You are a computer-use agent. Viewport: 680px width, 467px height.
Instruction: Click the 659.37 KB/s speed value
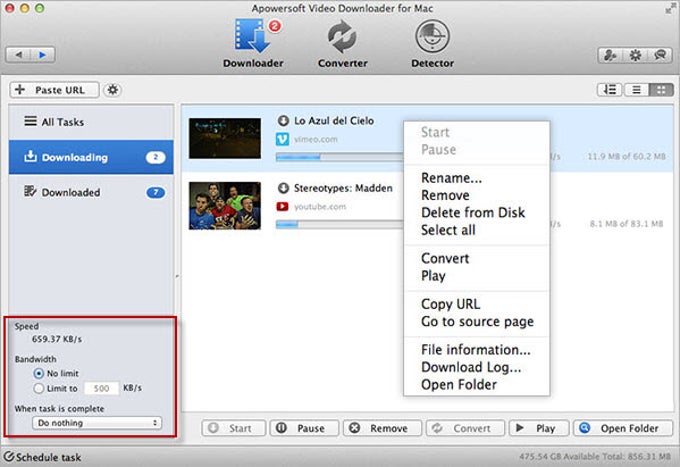pyautogui.click(x=57, y=339)
